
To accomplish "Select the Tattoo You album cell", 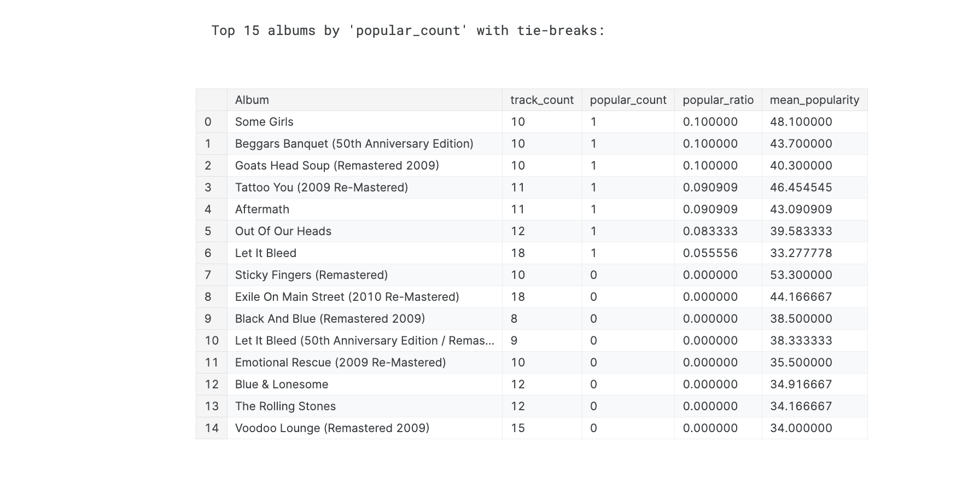I will point(322,188).
